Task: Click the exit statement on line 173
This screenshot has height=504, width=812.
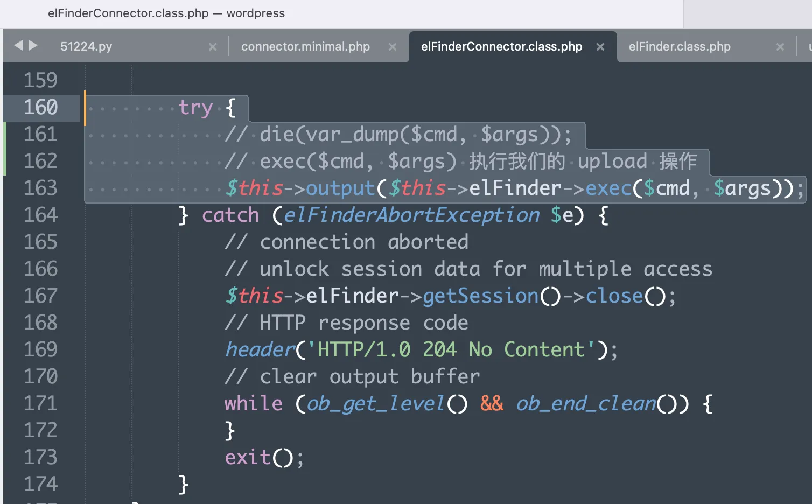Action: click(x=247, y=458)
